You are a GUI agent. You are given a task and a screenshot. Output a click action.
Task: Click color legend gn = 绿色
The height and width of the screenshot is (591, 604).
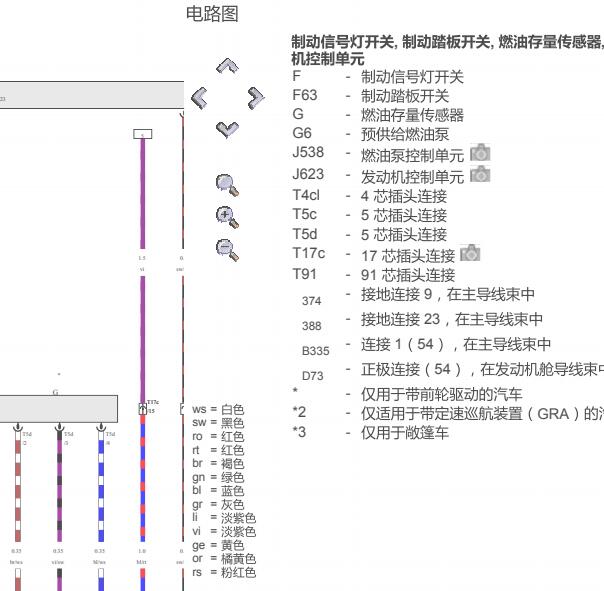(218, 477)
